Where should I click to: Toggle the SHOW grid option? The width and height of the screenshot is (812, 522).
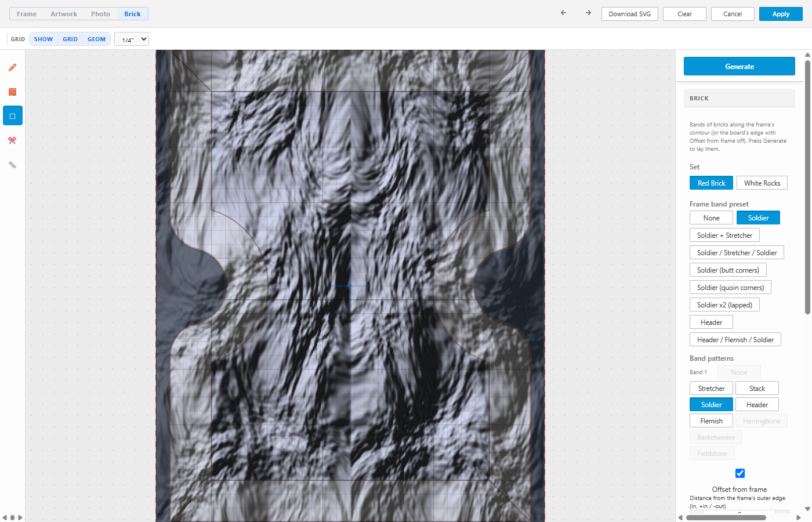(43, 39)
